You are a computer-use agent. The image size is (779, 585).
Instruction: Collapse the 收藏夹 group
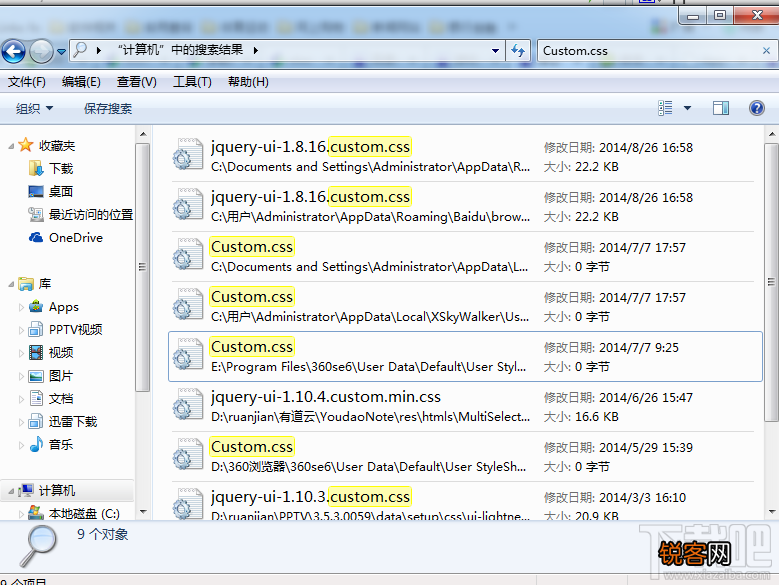coord(11,146)
